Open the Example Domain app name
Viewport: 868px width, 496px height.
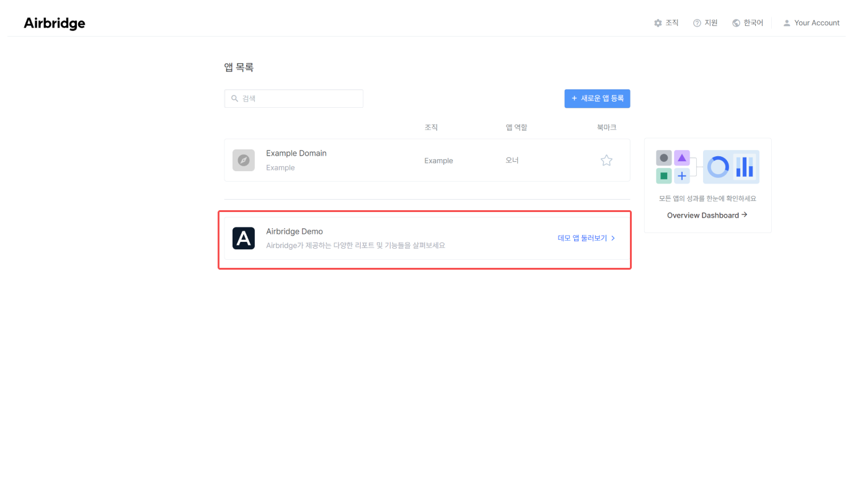point(296,153)
